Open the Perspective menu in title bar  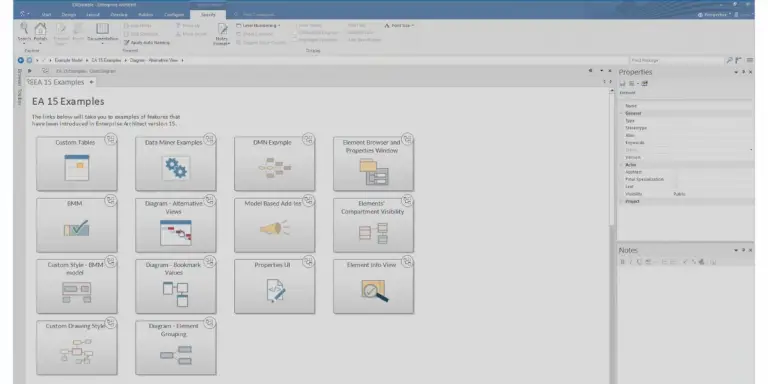tap(715, 15)
